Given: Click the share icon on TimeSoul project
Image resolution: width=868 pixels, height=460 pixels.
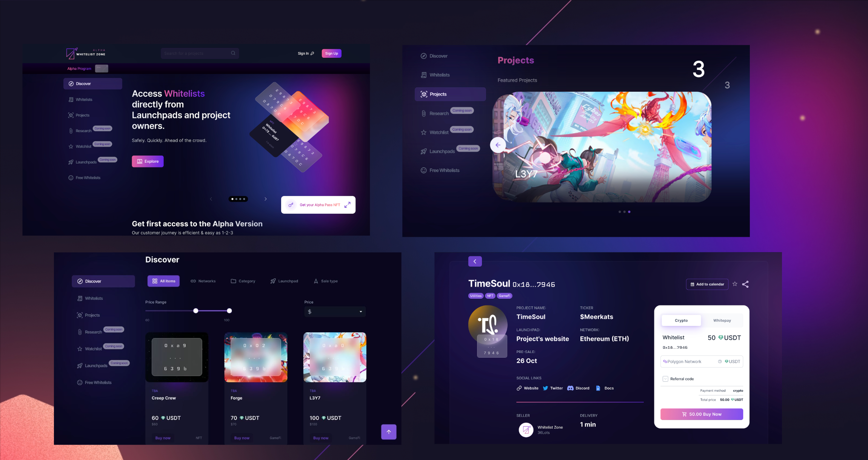Looking at the screenshot, I should pyautogui.click(x=746, y=284).
